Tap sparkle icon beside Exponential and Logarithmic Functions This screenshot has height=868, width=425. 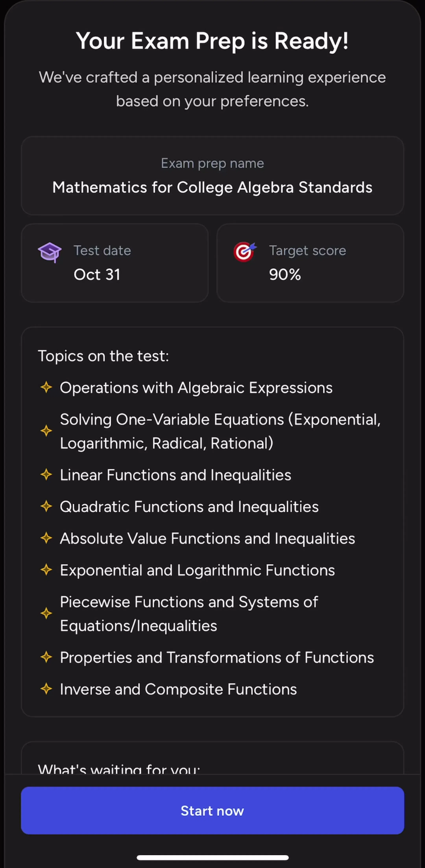[x=46, y=570]
